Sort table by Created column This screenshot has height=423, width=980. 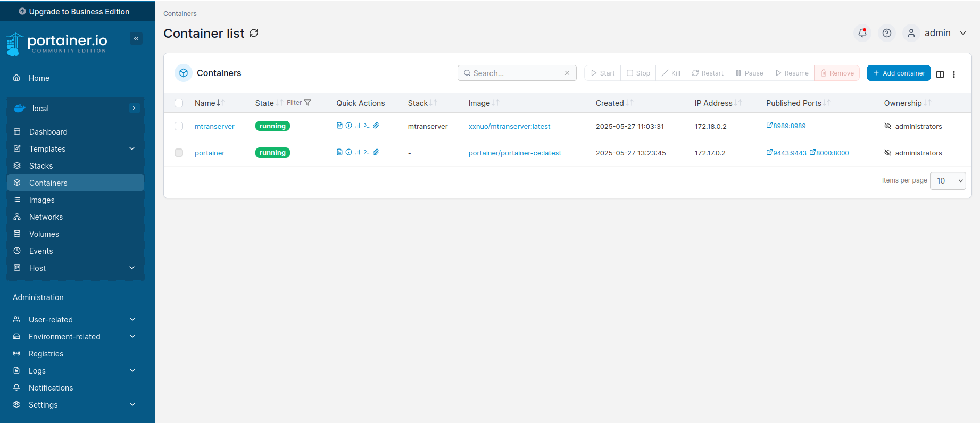(614, 103)
